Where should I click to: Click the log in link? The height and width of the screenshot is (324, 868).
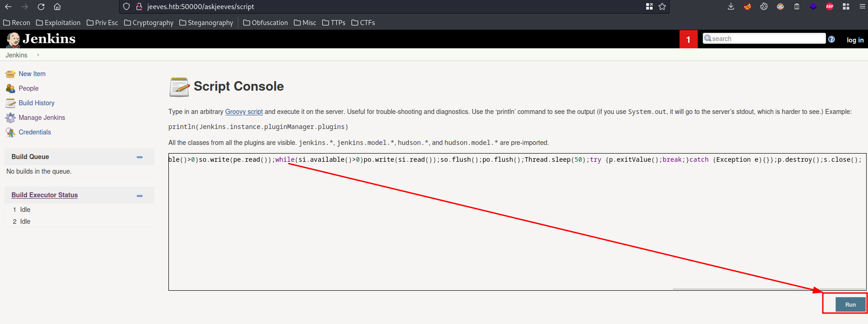855,40
